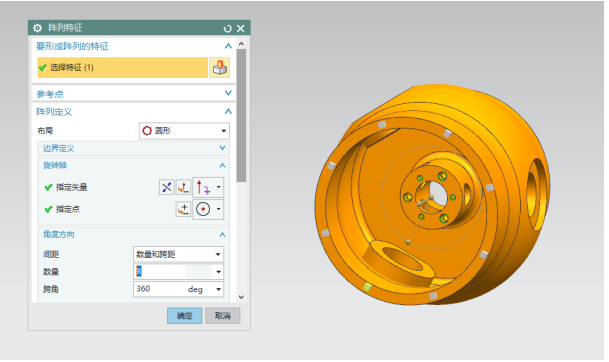
Task: Click the reverse vector direction icon
Action: coord(167,187)
